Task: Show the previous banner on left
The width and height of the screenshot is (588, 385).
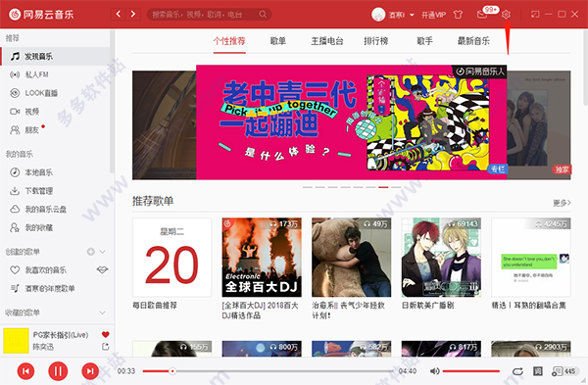Action: point(164,125)
